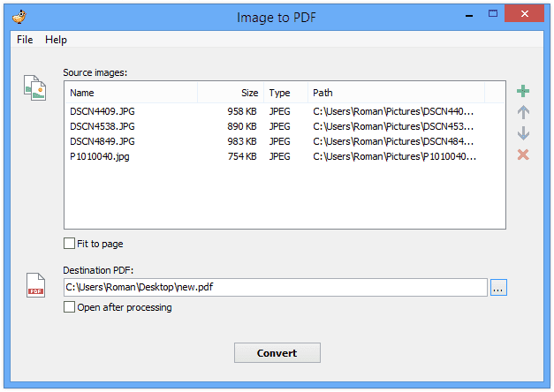554x392 pixels.
Task: Toggle the Open after processing checkbox
Action: coord(69,307)
